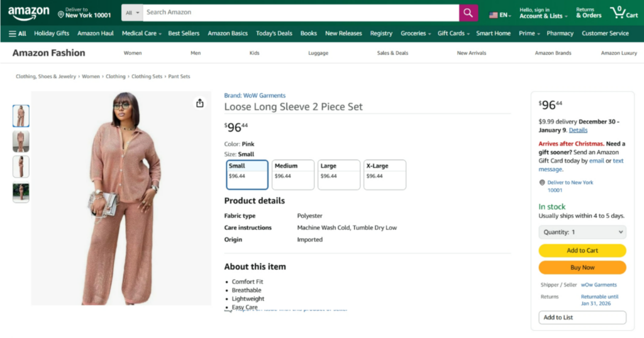The height and width of the screenshot is (338, 644).
Task: Open the All hamburger menu
Action: tap(18, 33)
